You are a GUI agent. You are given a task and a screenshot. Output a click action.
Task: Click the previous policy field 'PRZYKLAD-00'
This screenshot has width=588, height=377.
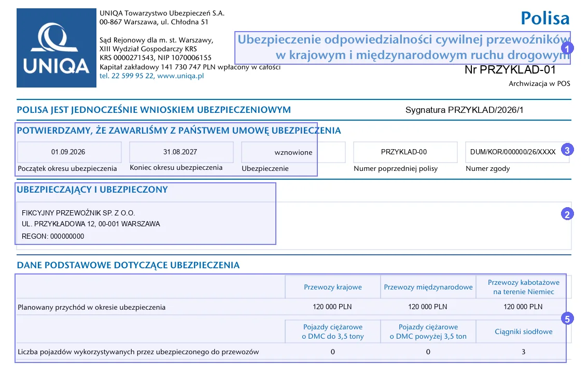405,152
